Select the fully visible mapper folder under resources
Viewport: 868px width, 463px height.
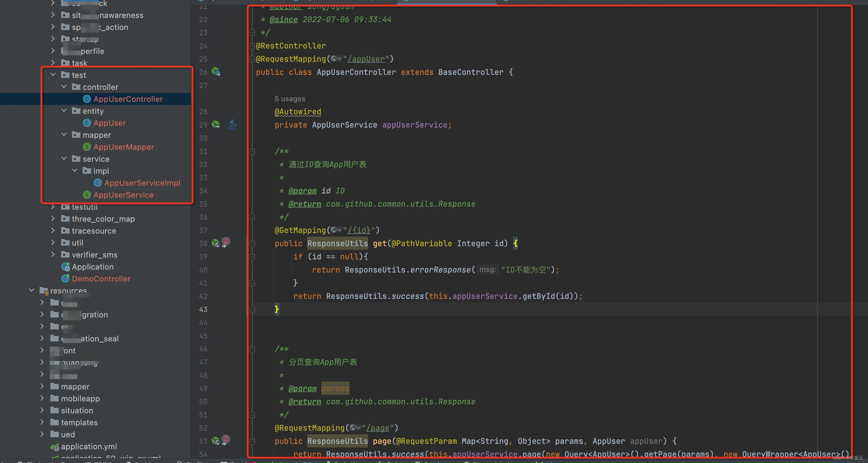tap(75, 386)
